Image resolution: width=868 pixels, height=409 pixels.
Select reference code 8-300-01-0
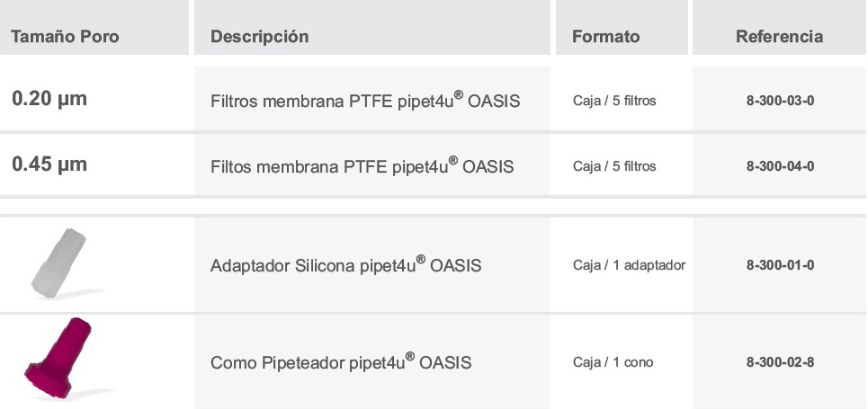click(780, 266)
